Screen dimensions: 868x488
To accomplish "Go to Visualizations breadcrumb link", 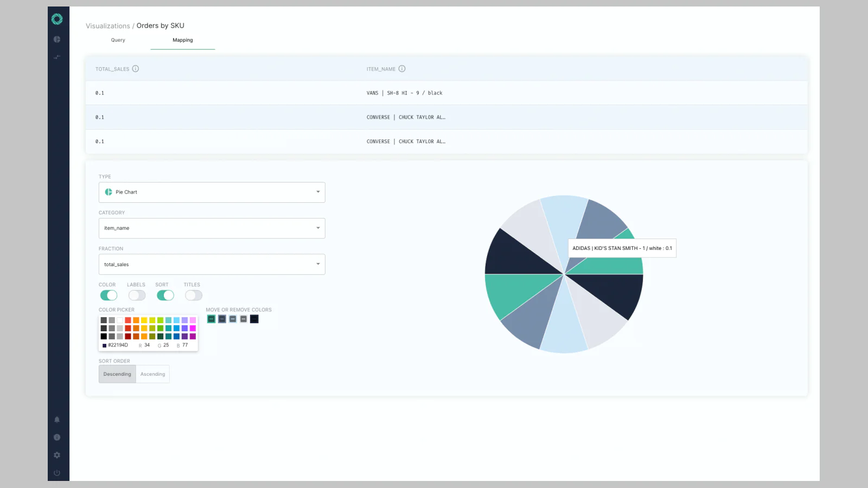I will point(107,26).
